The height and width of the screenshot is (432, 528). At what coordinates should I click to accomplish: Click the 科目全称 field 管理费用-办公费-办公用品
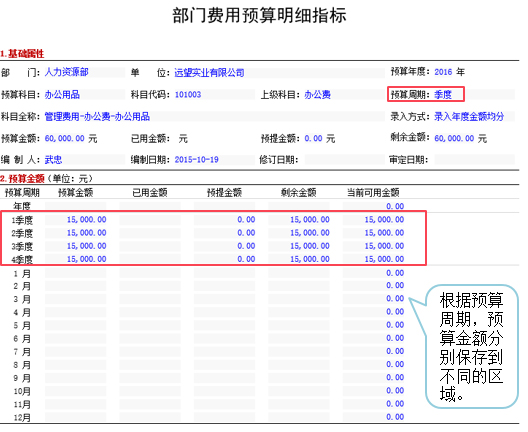pos(214,117)
